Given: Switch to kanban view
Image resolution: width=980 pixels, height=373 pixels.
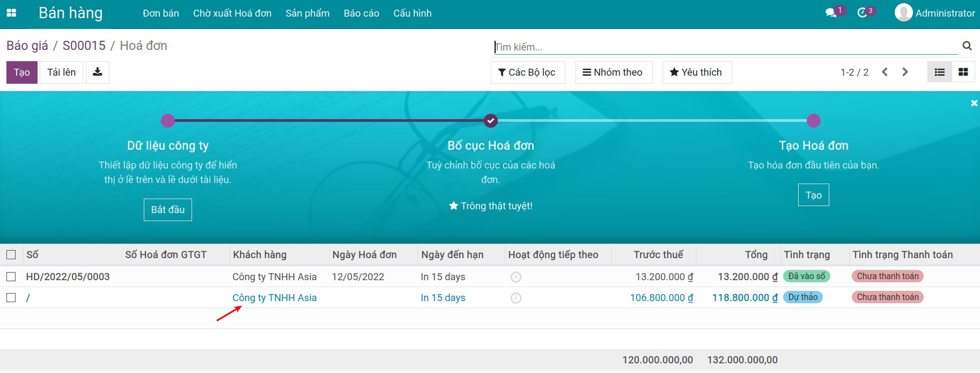Looking at the screenshot, I should click(963, 72).
